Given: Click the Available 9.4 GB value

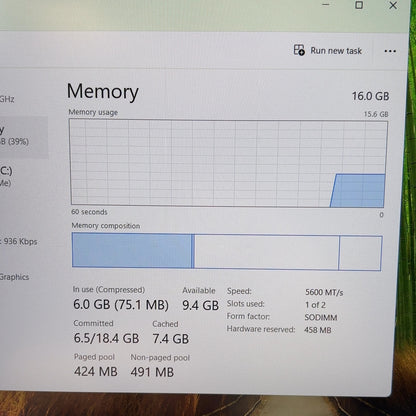Looking at the screenshot, I should pos(200,305).
